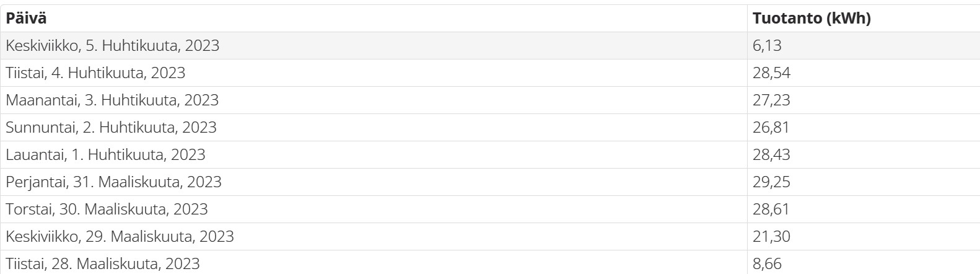Select the Keskiviikko, 29. Maaliskuuta, 2023 row
Screen dimensions: 980x274
click(x=490, y=237)
